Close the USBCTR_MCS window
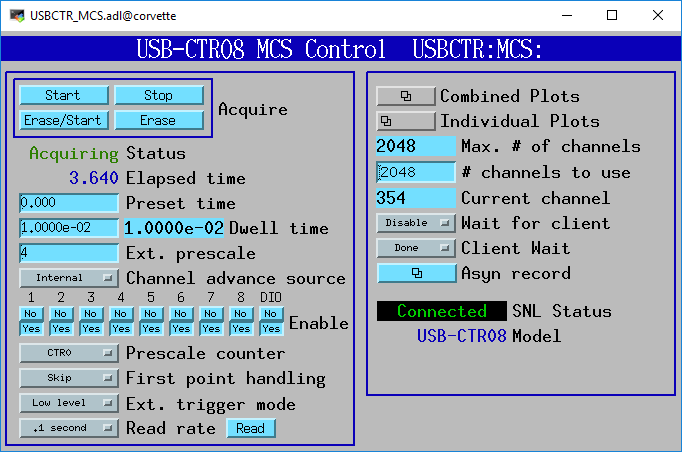 click(658, 16)
